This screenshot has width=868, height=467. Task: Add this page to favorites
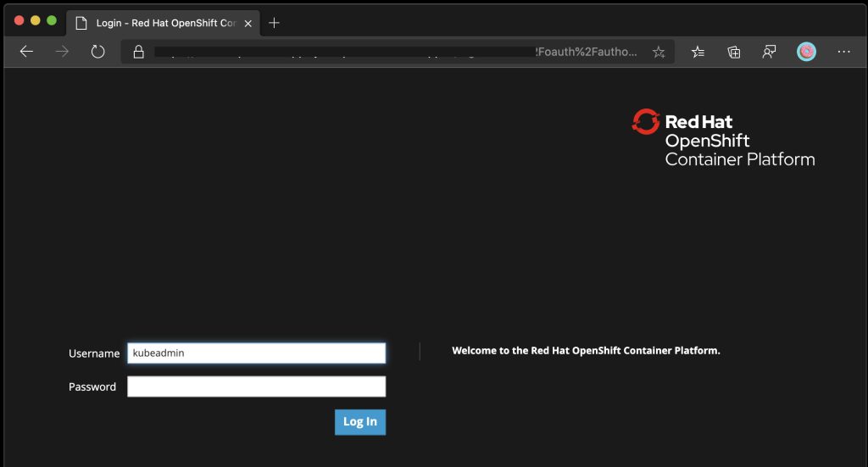[658, 52]
